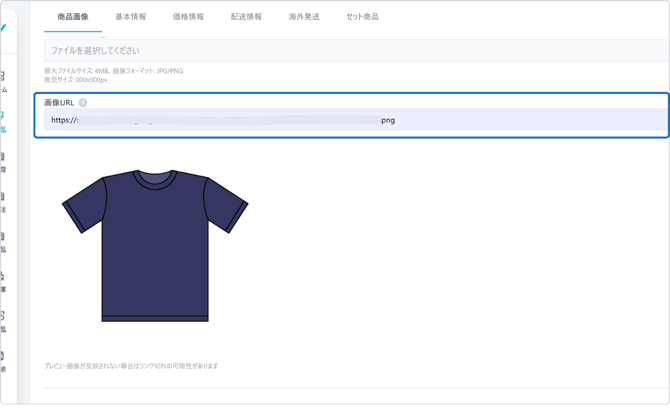Select the 配送情報 tab
The width and height of the screenshot is (670, 409).
(x=246, y=17)
